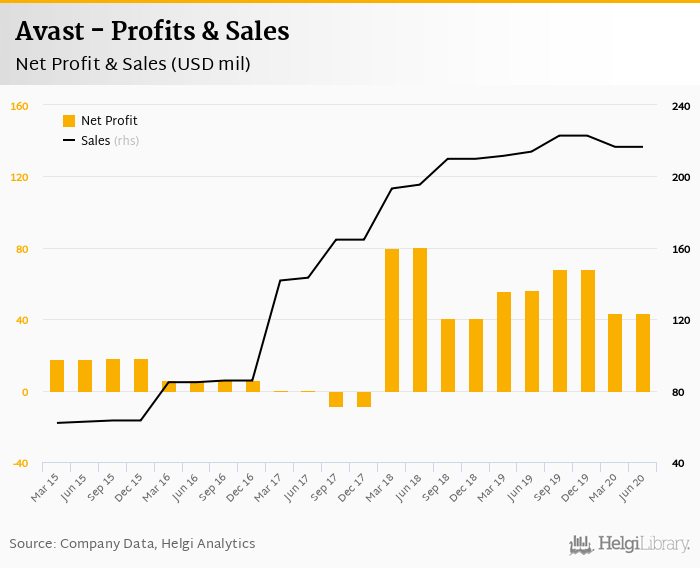Click the HelgiLibrary logo icon
Viewport: 700px width, 568px height.
[x=581, y=544]
